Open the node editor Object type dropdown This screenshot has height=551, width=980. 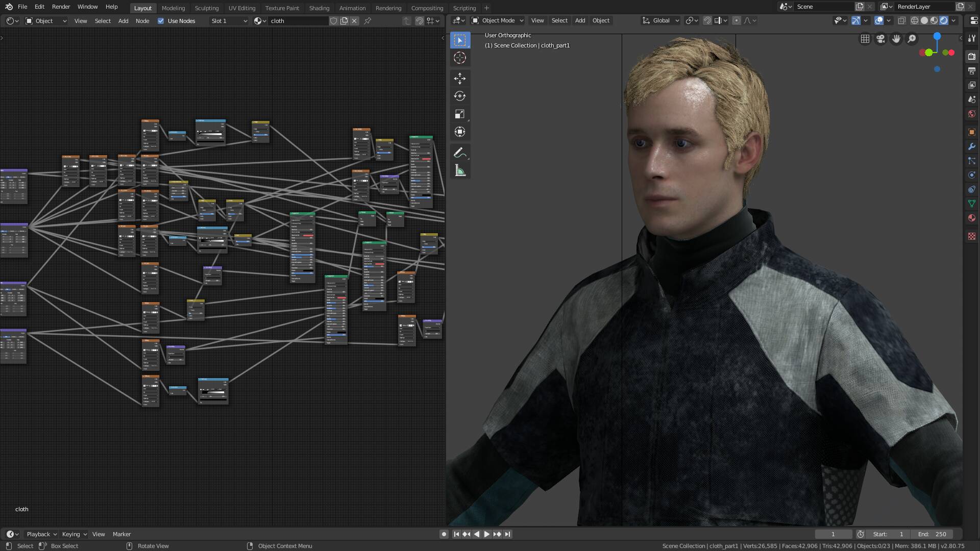tap(46, 21)
